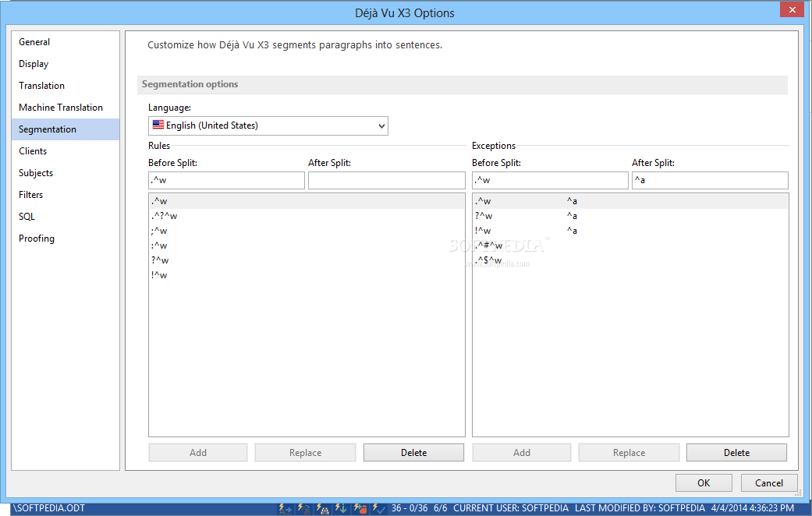Select the '?^w' rule in Rules list
The width and height of the screenshot is (812, 516).
click(x=307, y=260)
